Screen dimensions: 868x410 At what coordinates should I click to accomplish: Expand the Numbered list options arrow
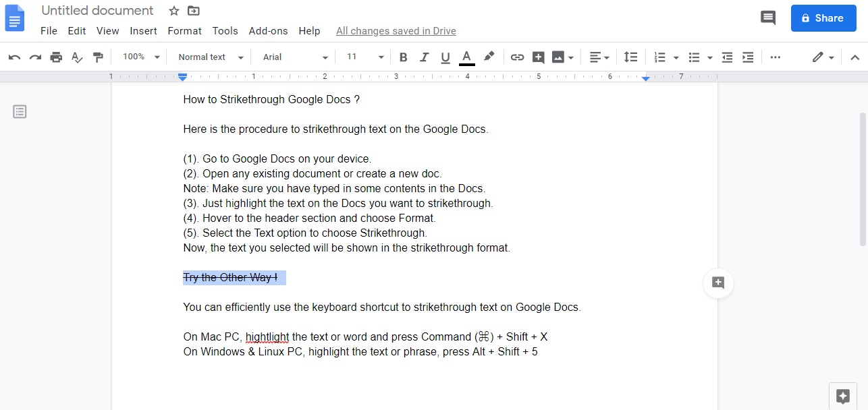tap(676, 58)
